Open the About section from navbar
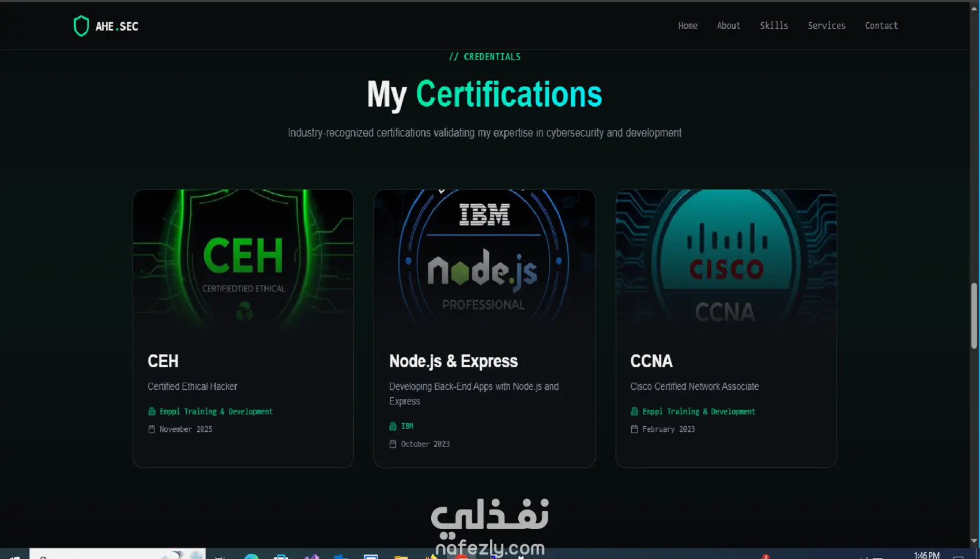Viewport: 980px width, 559px height. (x=729, y=26)
